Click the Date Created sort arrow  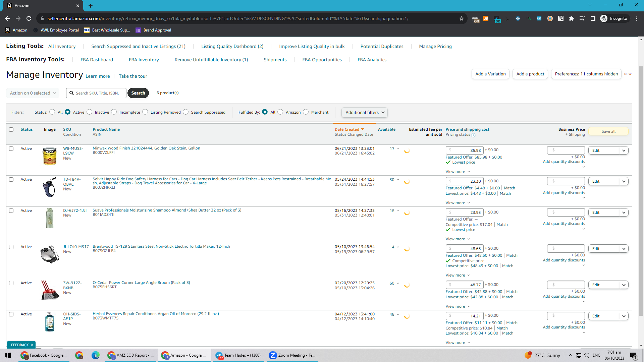[363, 129]
